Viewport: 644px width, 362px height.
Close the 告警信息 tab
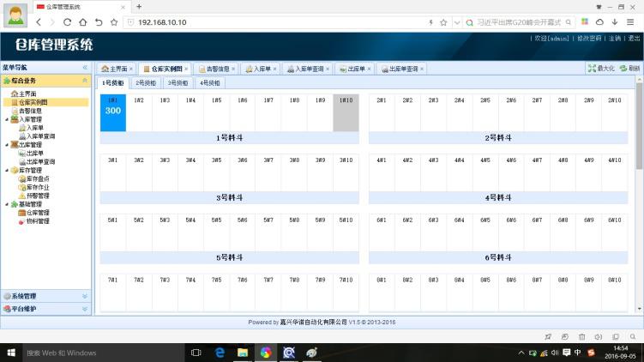(233, 69)
